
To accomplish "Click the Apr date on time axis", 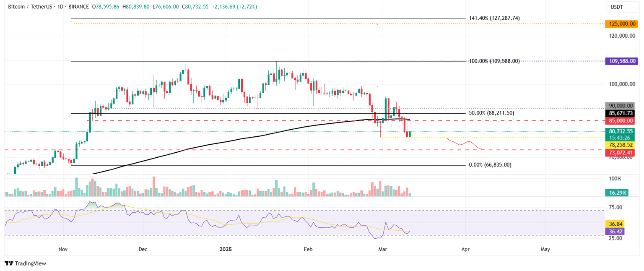I will tap(465, 249).
